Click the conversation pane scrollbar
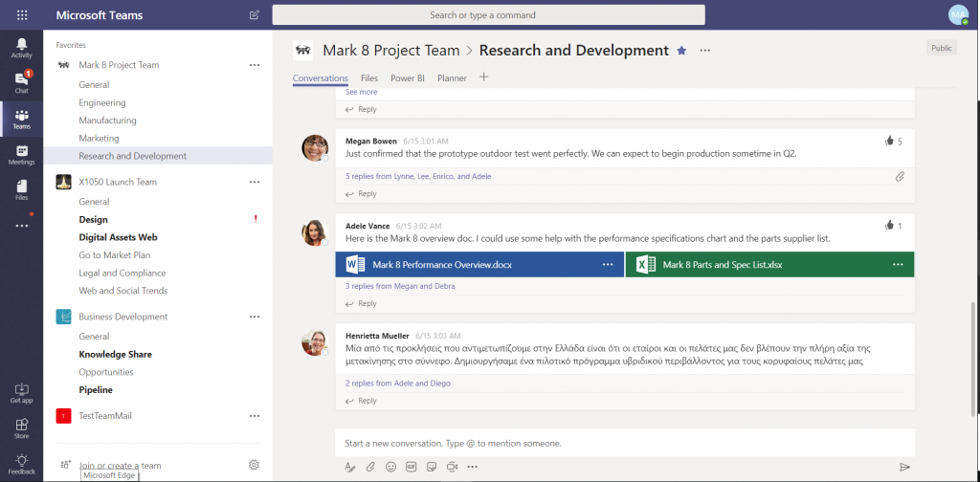 [x=973, y=359]
